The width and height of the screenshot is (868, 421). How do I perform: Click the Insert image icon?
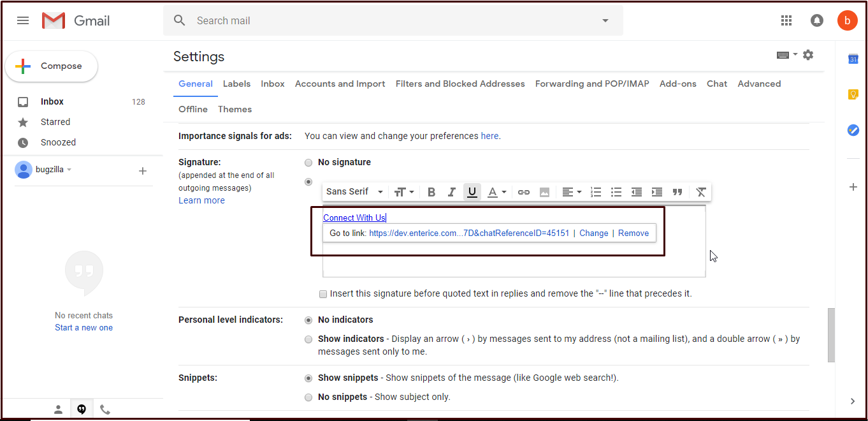[544, 192]
